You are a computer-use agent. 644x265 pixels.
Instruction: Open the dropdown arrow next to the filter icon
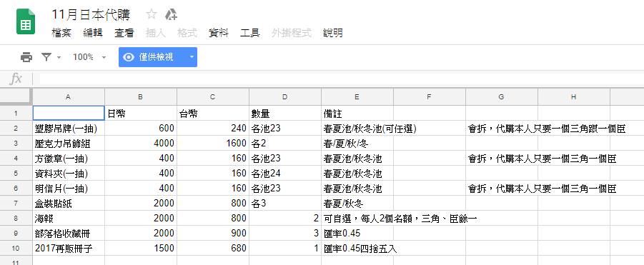[59, 57]
